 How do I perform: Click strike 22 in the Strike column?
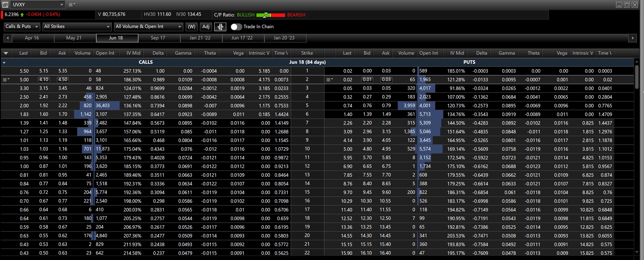coord(307,253)
